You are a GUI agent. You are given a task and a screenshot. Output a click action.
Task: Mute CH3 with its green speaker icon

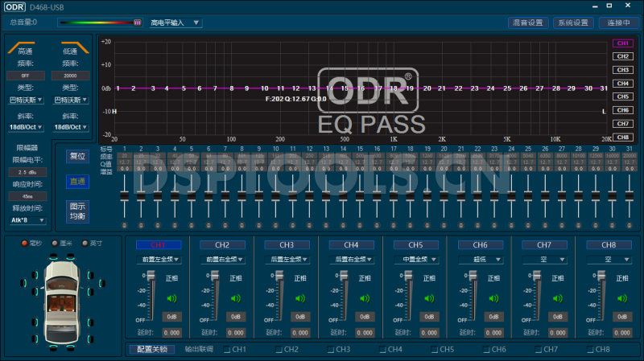(x=300, y=298)
